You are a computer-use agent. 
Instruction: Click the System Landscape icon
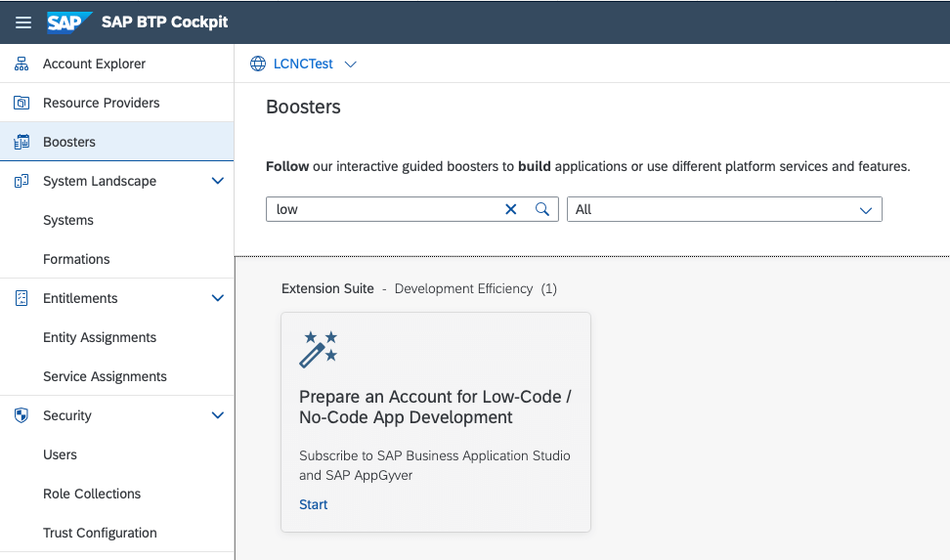[x=22, y=181]
